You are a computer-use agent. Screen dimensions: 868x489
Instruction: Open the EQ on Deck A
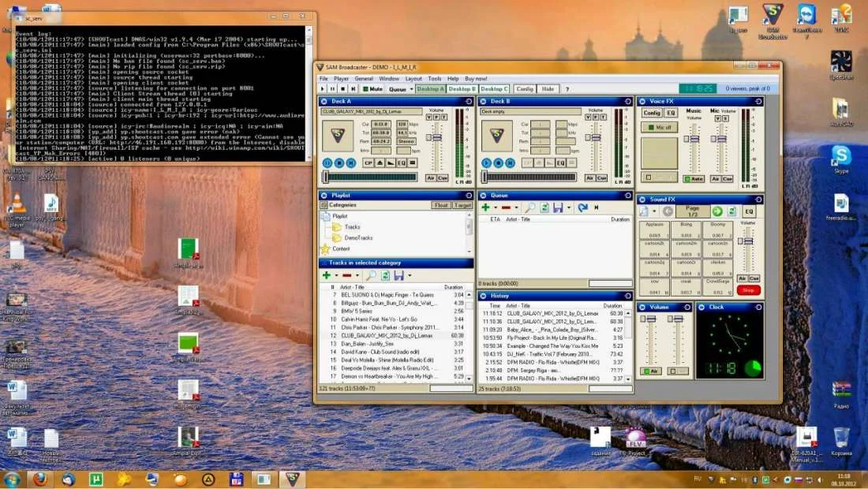point(401,162)
